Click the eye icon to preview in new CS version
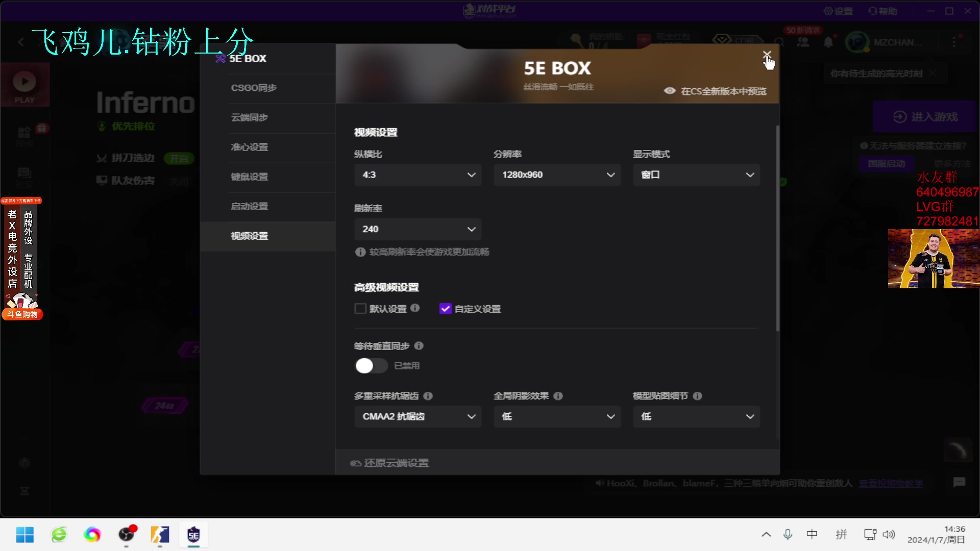The width and height of the screenshot is (980, 551). tap(669, 90)
